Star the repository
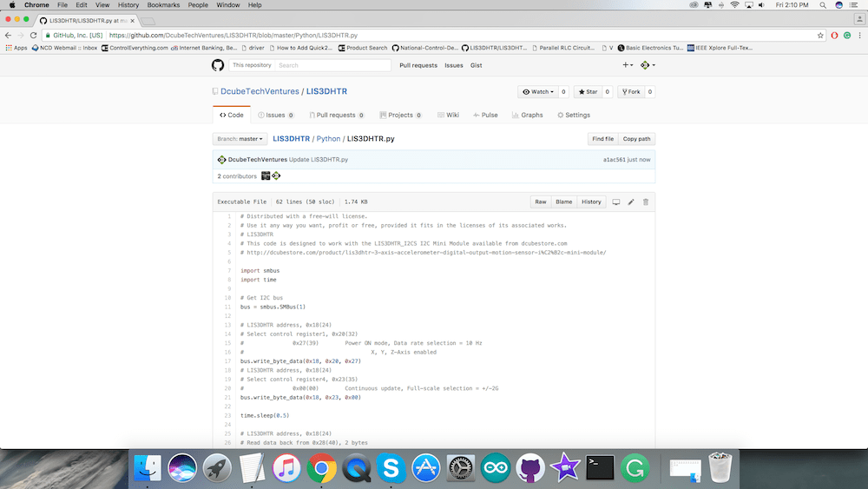This screenshot has width=868, height=489. pos(588,92)
